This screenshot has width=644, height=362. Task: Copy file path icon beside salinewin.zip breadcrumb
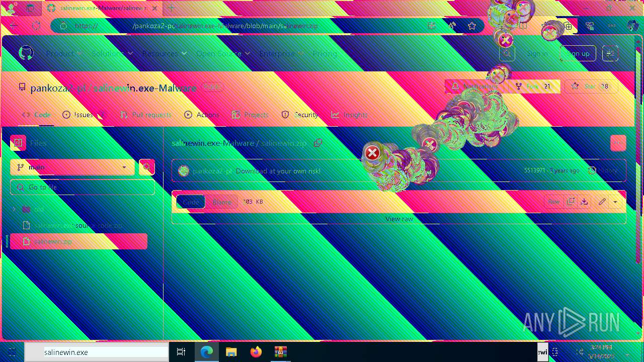318,143
